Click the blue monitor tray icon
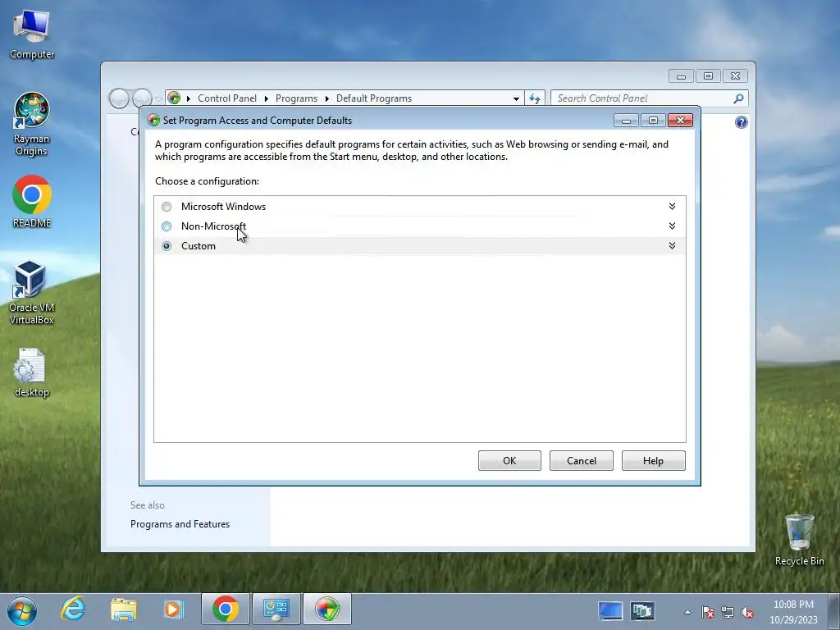Screen dimensions: 840x630 pyautogui.click(x=610, y=610)
